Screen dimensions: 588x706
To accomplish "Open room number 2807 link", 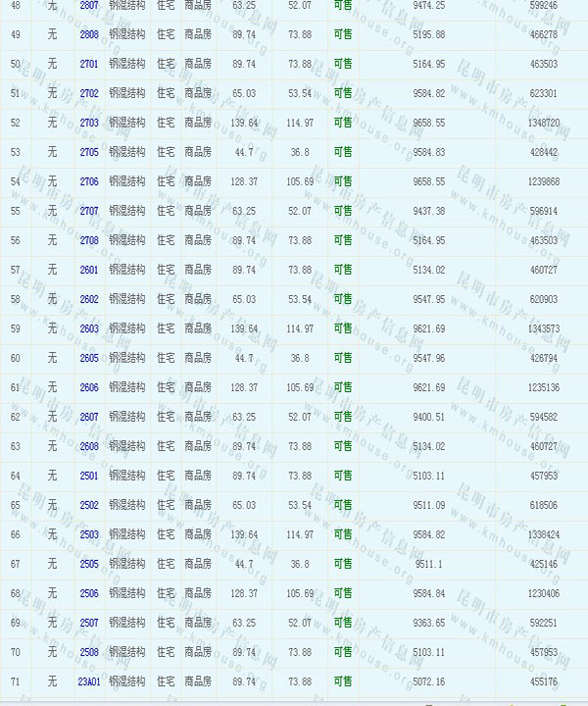I will point(89,5).
